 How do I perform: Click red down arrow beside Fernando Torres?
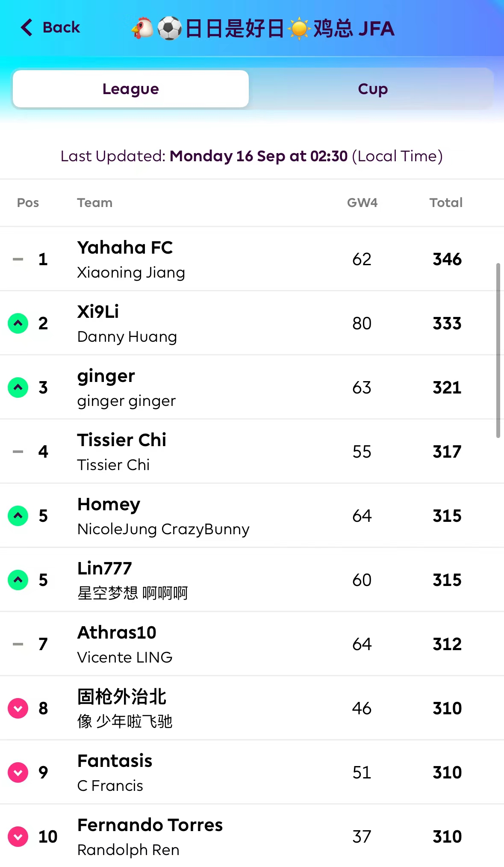pyautogui.click(x=18, y=837)
